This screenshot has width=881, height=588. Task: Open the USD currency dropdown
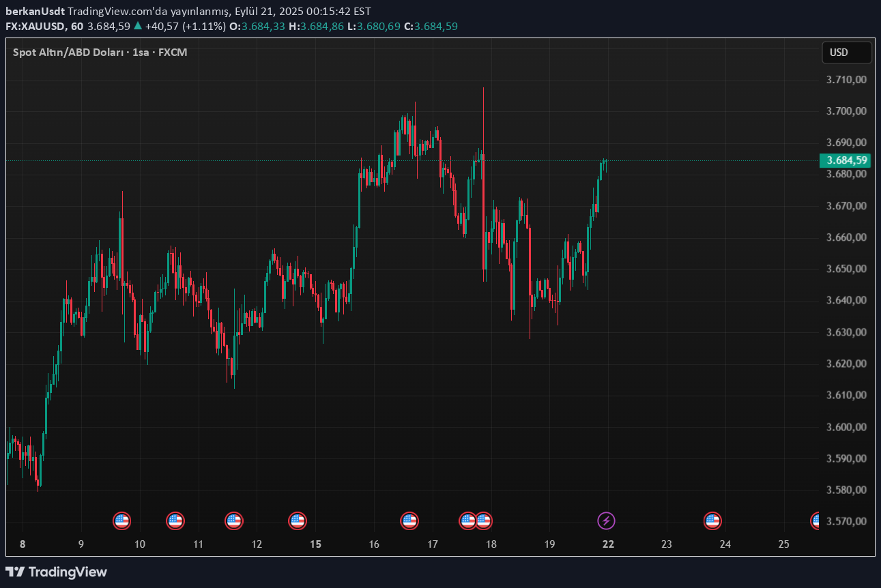coord(846,53)
